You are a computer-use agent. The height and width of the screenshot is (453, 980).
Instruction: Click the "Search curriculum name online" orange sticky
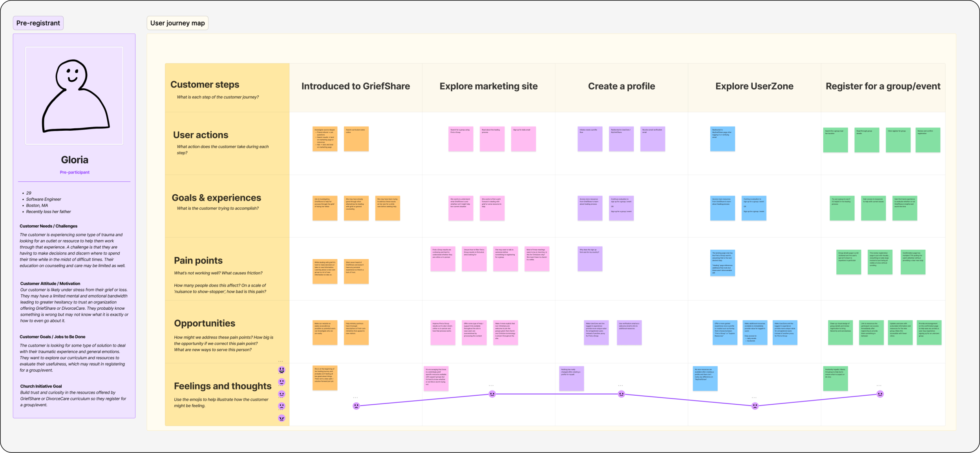tap(356, 139)
